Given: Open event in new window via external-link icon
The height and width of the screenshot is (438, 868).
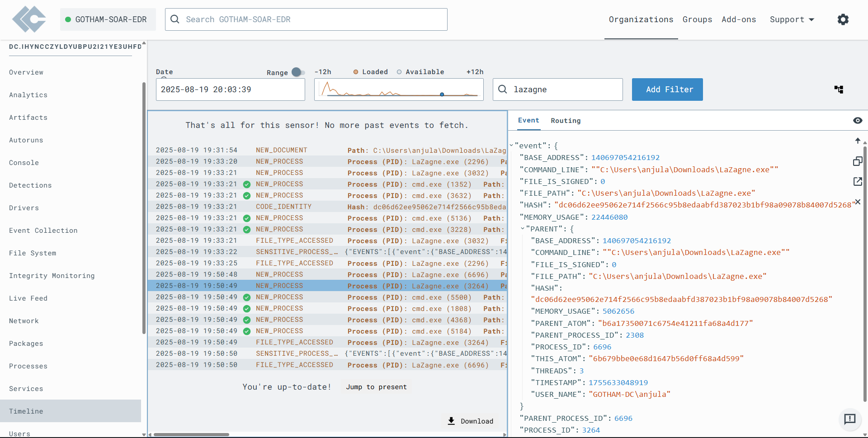Looking at the screenshot, I should pos(858,181).
